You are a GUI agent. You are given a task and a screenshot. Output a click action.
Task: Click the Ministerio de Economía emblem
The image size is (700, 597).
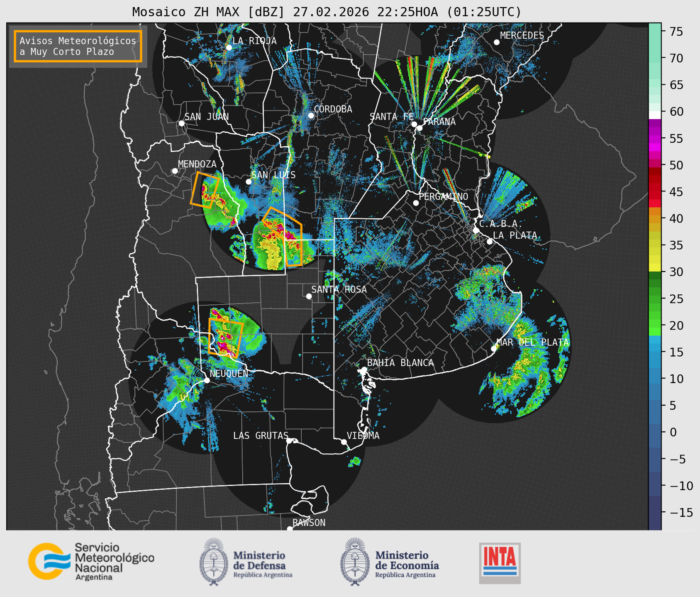pyautogui.click(x=355, y=562)
